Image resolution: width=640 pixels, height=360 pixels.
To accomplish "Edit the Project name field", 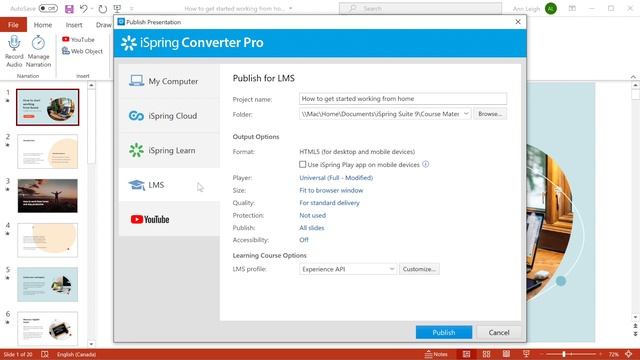I will click(x=403, y=99).
